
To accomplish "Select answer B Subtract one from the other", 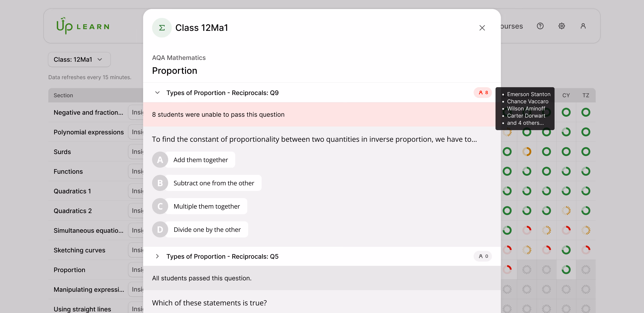I will (207, 183).
